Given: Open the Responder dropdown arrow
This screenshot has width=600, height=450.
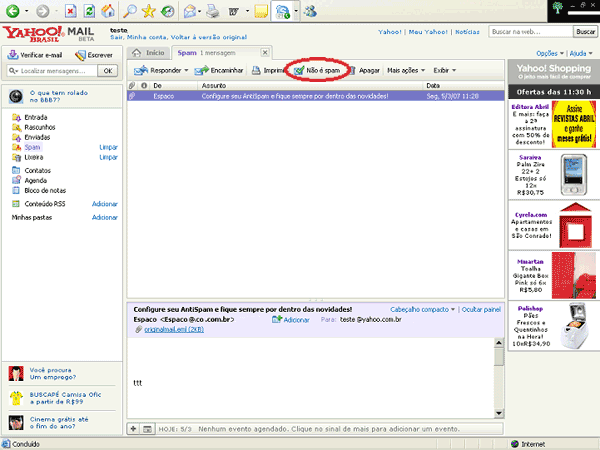Looking at the screenshot, I should [187, 71].
